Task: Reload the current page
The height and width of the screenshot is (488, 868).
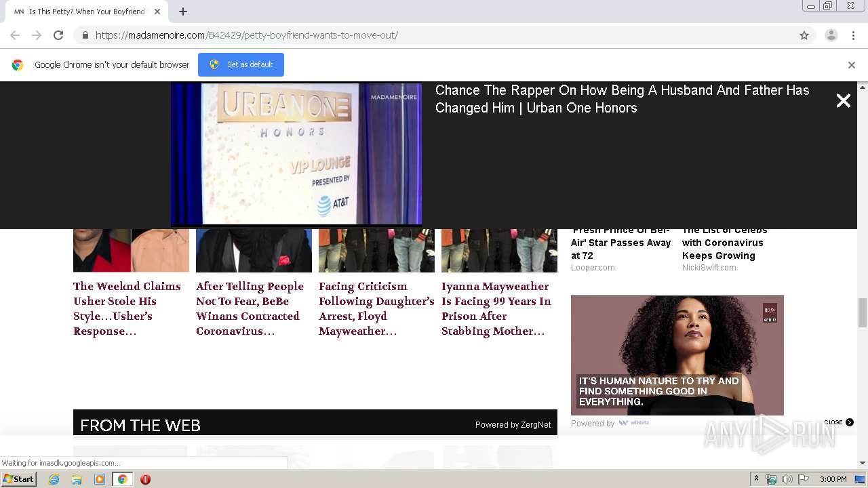Action: point(58,35)
